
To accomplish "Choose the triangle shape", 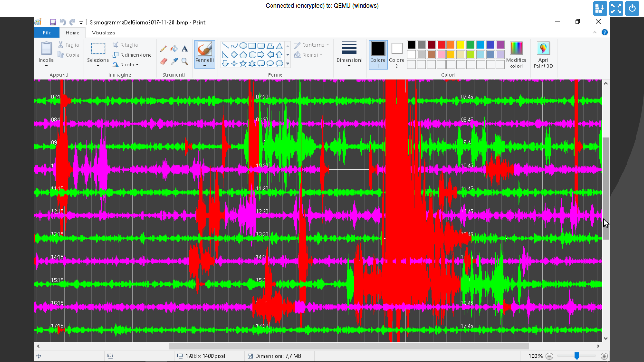I will pos(279,46).
